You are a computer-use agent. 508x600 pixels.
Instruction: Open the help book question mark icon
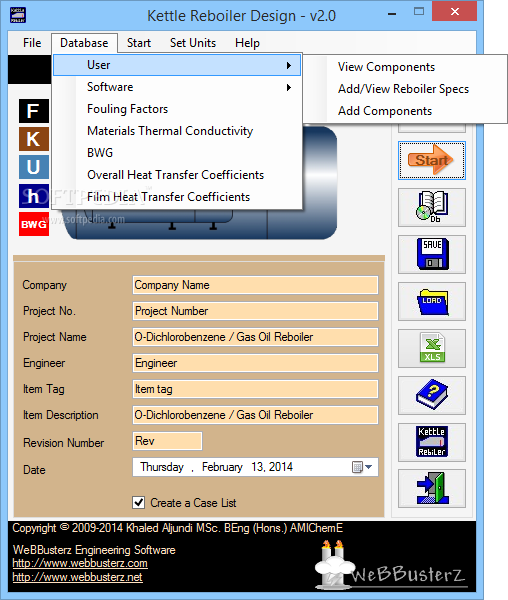(432, 395)
